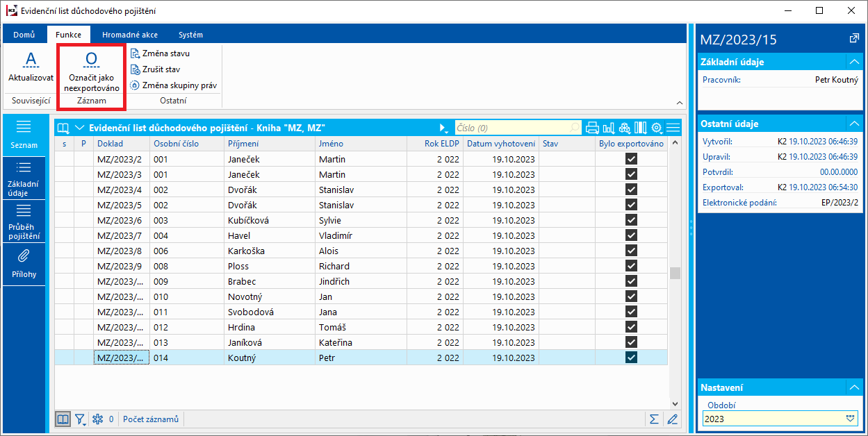Viewport: 868px width, 436px height.
Task: Select the row with surname Janíková
Action: click(x=361, y=342)
